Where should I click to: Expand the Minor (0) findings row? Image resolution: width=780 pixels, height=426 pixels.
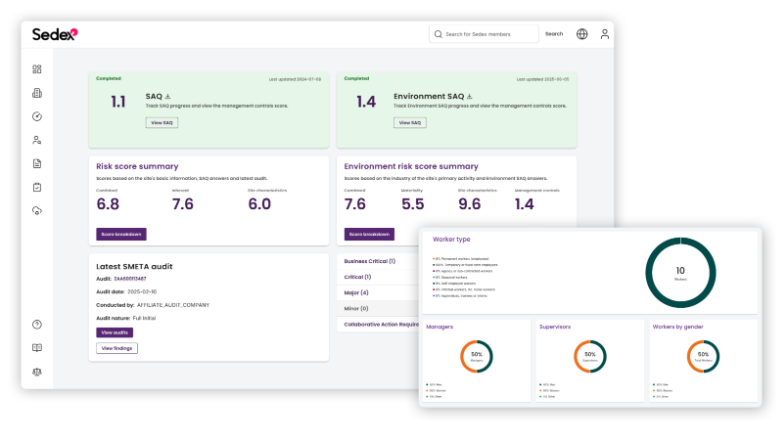(x=357, y=308)
